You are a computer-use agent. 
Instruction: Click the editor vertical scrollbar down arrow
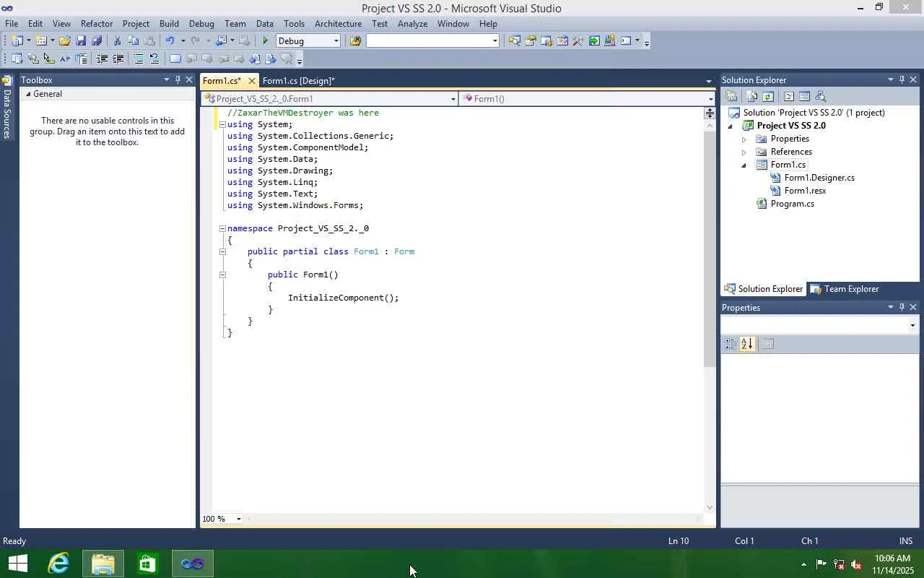[710, 507]
